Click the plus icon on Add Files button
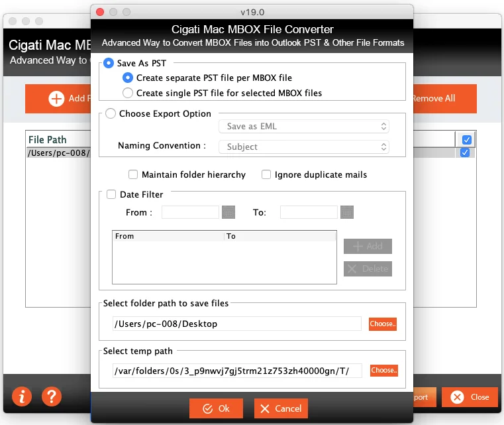The width and height of the screenshot is (504, 425). 56,98
